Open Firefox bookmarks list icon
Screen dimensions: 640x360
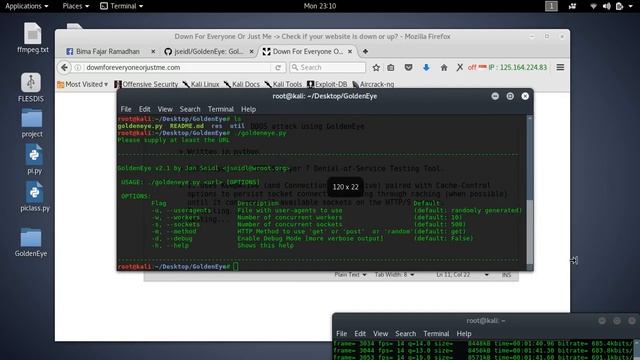(x=391, y=68)
